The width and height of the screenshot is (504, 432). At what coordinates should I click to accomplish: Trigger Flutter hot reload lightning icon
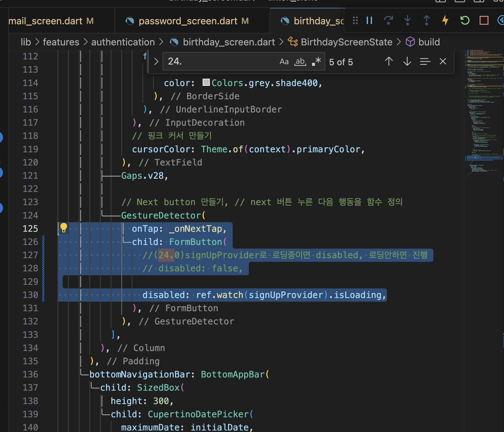[445, 20]
